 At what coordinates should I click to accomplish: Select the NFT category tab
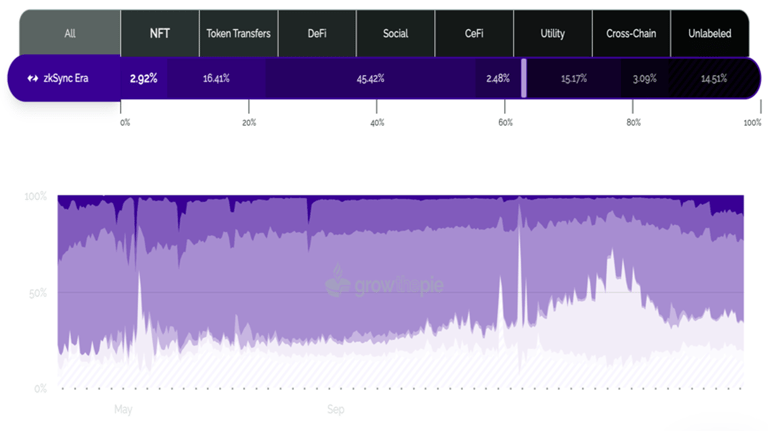pyautogui.click(x=160, y=33)
